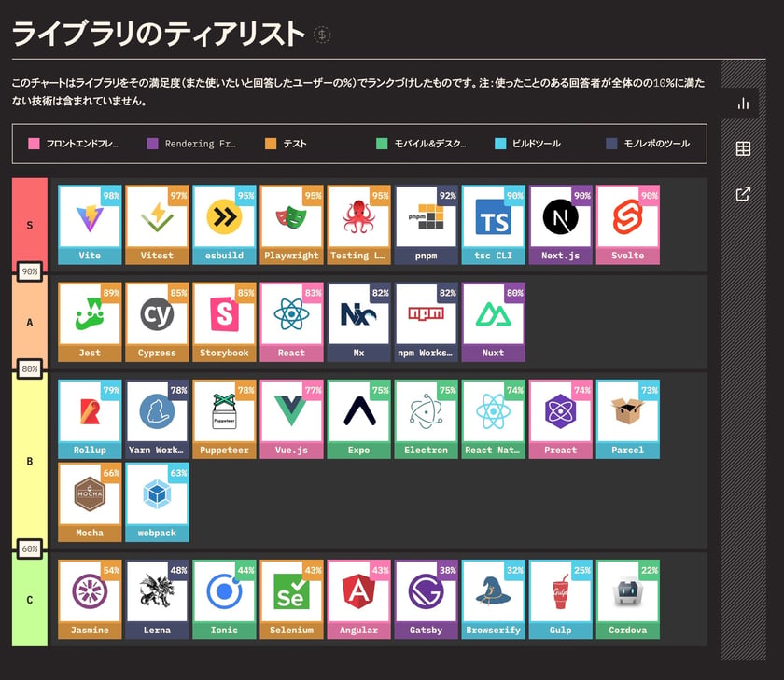Switch to the data table view tab
This screenshot has height=680, width=784.
tap(743, 148)
